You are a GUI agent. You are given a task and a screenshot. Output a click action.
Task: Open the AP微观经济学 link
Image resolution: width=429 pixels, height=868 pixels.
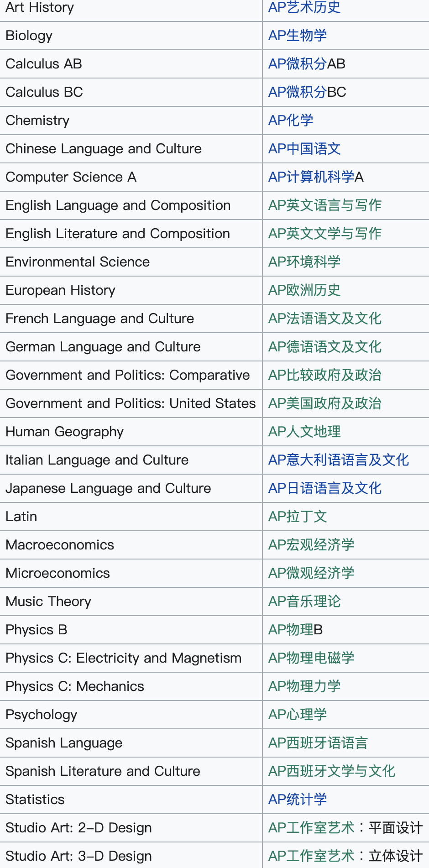click(x=311, y=573)
